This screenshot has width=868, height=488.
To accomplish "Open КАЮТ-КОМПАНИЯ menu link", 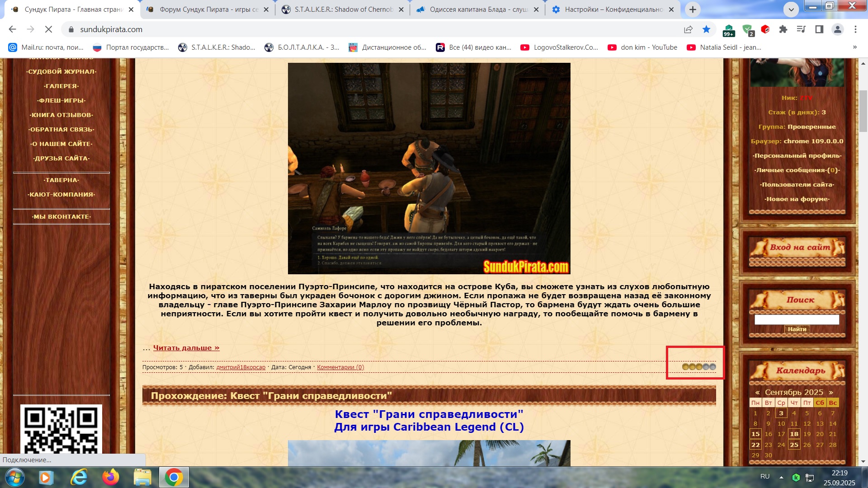I will click(x=61, y=194).
